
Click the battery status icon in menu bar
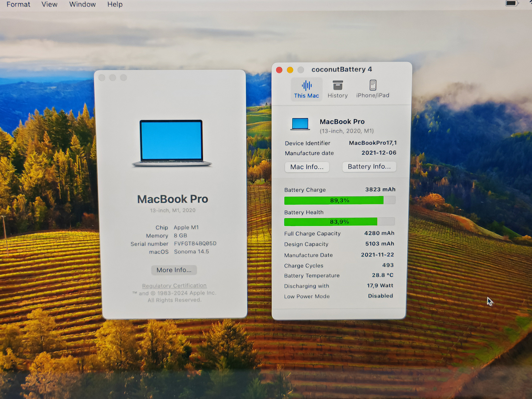point(511,3)
